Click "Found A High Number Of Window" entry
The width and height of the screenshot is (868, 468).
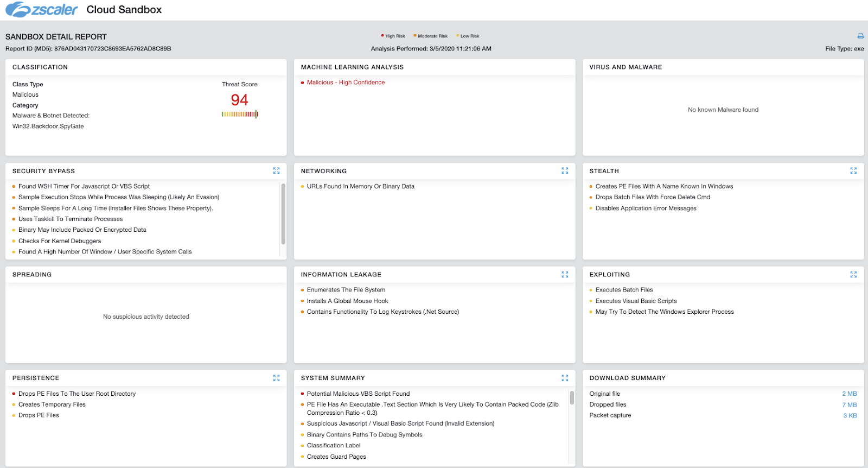tap(105, 252)
